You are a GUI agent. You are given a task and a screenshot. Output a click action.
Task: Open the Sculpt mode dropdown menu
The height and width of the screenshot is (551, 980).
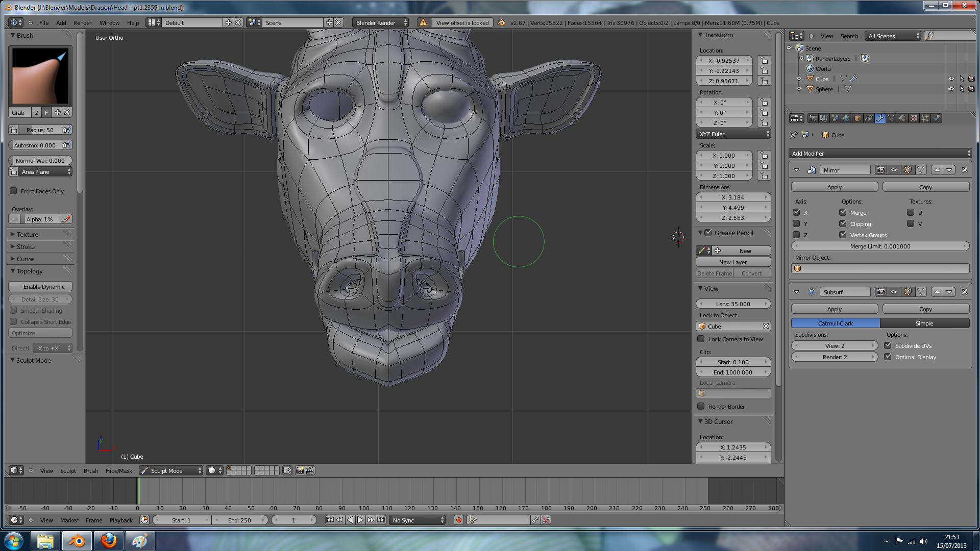coord(170,470)
